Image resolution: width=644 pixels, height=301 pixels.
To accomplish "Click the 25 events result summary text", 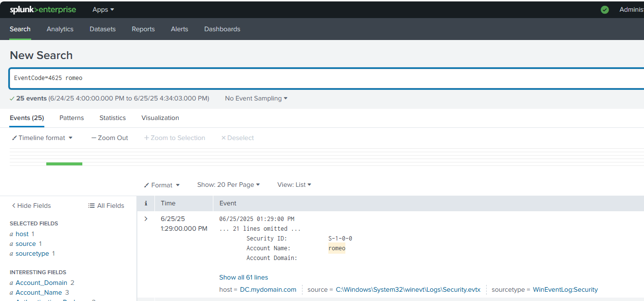I will coord(32,99).
